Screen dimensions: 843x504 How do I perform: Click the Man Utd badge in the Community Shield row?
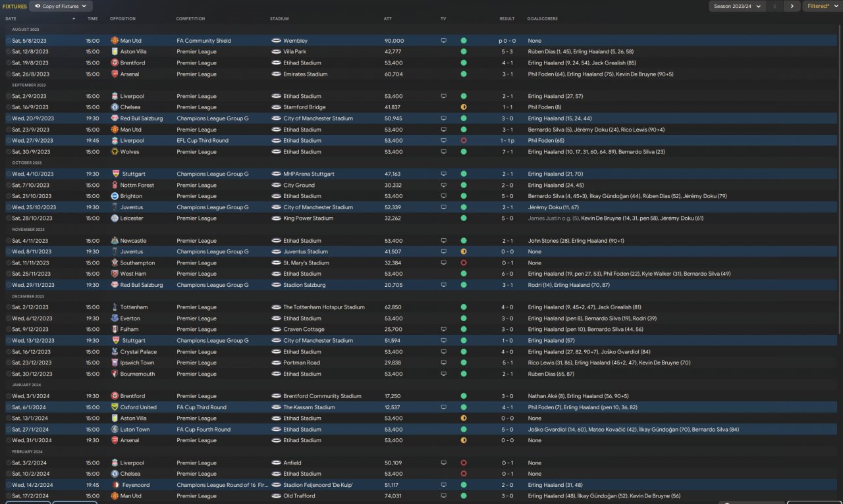click(x=115, y=41)
